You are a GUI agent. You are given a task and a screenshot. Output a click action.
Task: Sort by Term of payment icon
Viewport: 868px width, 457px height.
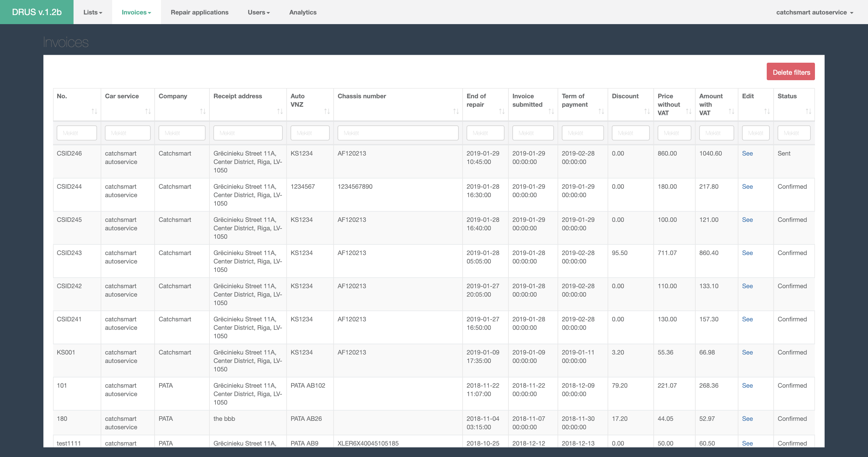click(x=601, y=111)
